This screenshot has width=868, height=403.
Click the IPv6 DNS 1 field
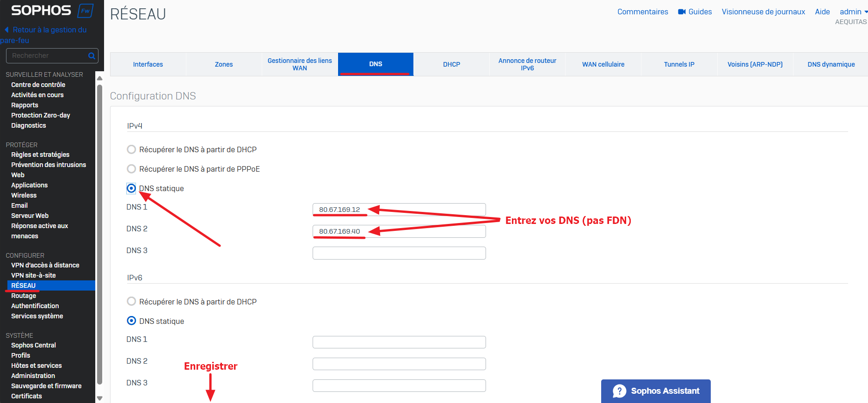tap(399, 342)
